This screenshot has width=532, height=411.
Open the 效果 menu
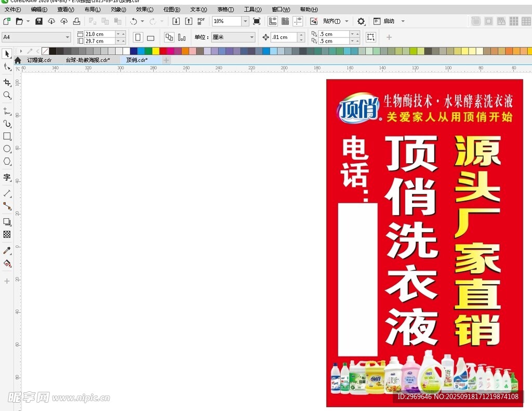[144, 9]
